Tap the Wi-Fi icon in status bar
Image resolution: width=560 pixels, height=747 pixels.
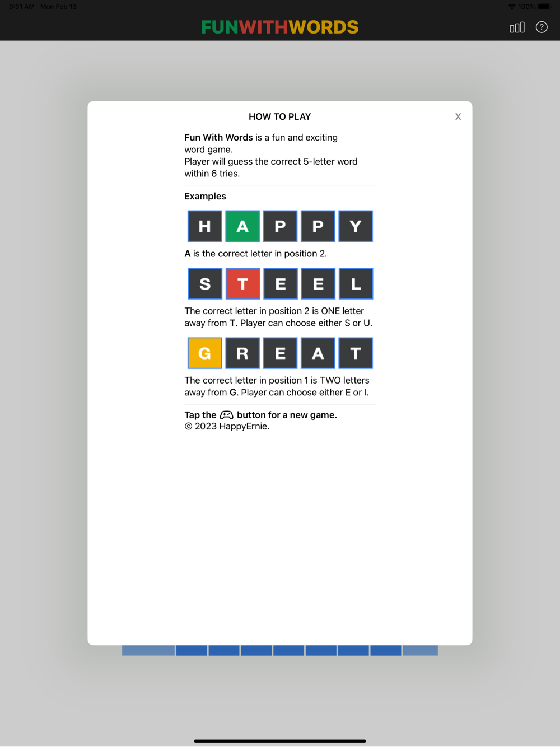pyautogui.click(x=512, y=7)
